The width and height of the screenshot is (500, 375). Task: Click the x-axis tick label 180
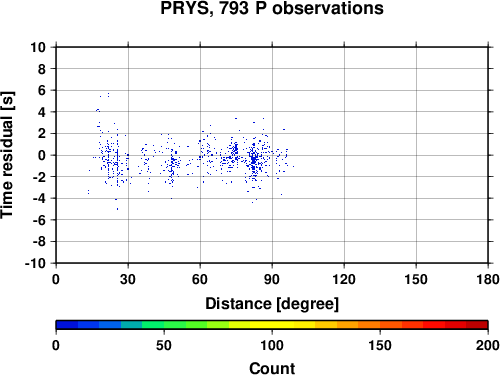point(488,279)
